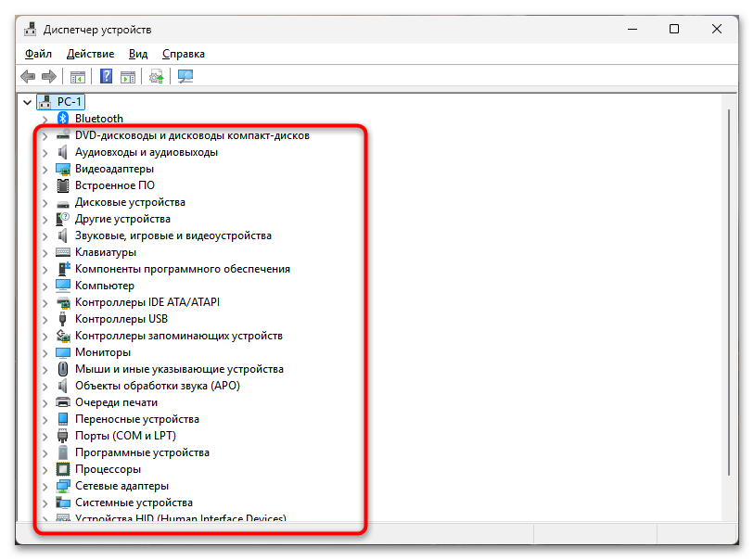Click the speaker icon beside Аудиовходы и аудиовыходы
This screenshot has width=754, height=560.
[x=63, y=152]
